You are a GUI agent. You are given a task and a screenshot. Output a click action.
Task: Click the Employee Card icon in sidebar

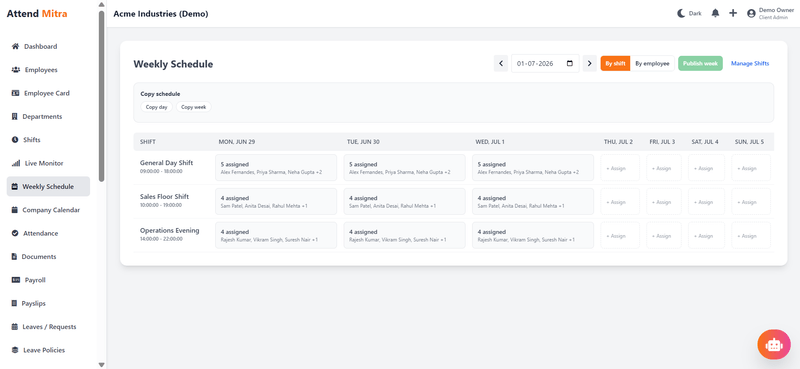15,93
